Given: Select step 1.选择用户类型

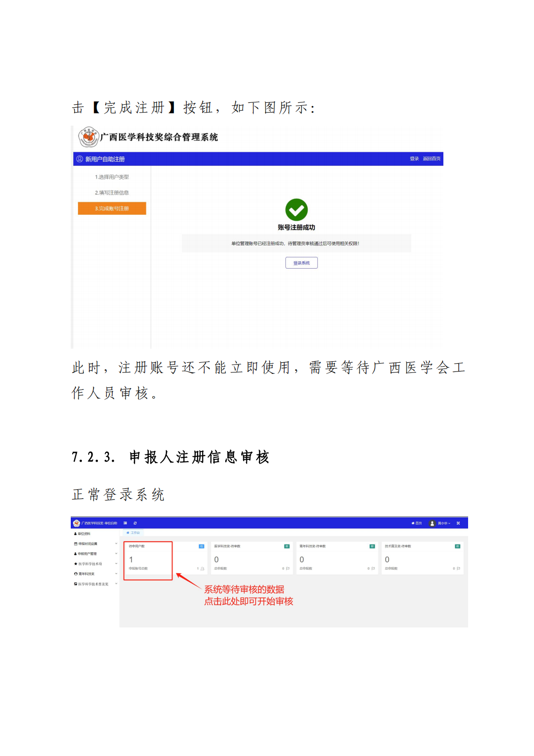Looking at the screenshot, I should [x=112, y=177].
